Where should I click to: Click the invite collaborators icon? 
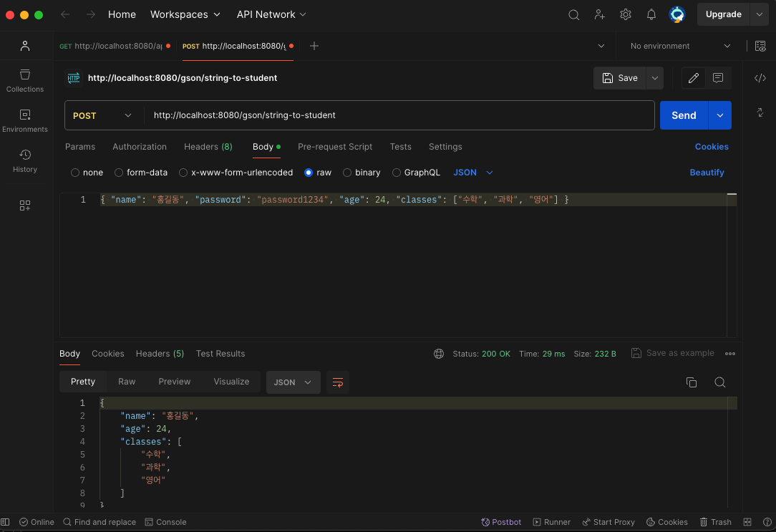click(x=600, y=15)
